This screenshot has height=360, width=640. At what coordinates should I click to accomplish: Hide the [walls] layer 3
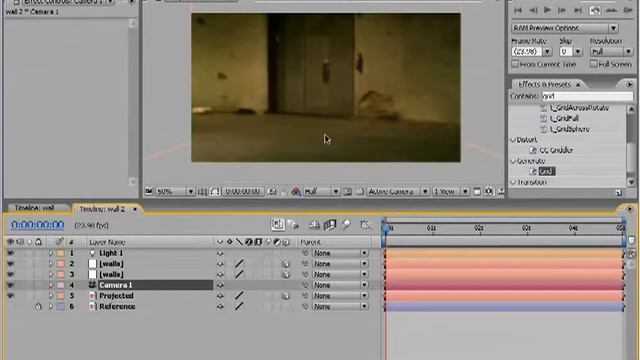10,274
